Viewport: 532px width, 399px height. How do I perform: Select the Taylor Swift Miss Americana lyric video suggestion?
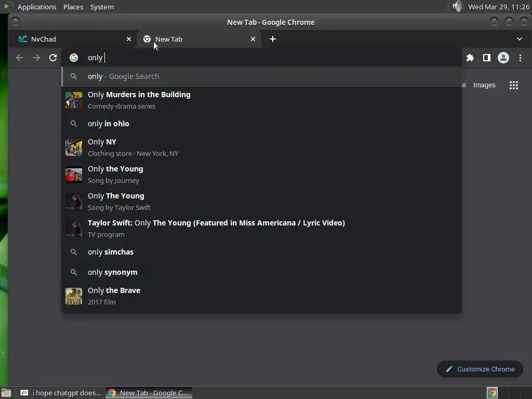262,229
